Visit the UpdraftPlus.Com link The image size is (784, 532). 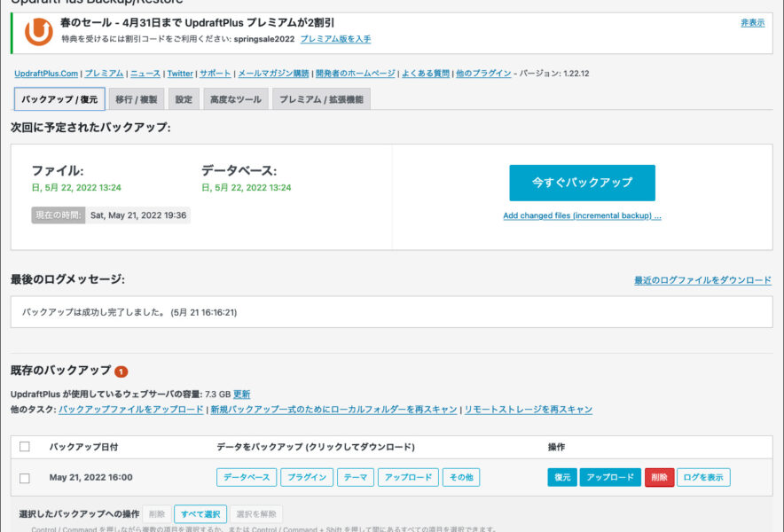46,74
